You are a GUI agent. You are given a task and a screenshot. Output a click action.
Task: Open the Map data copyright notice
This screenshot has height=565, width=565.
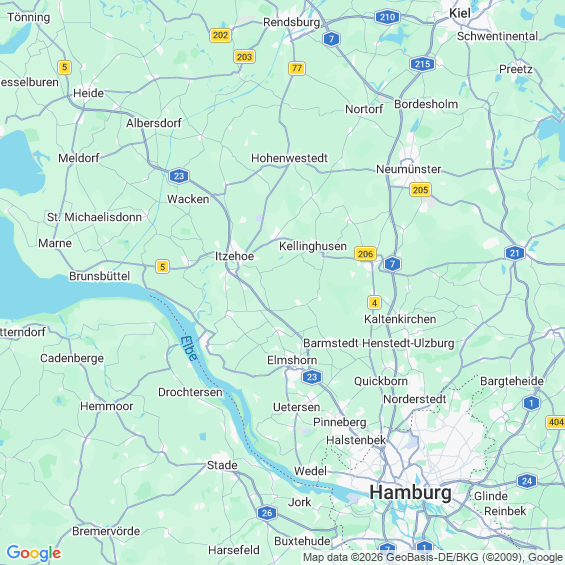(x=433, y=557)
